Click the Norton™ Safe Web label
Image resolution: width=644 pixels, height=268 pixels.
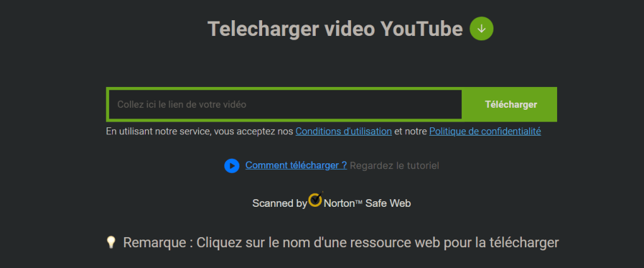coord(367,203)
